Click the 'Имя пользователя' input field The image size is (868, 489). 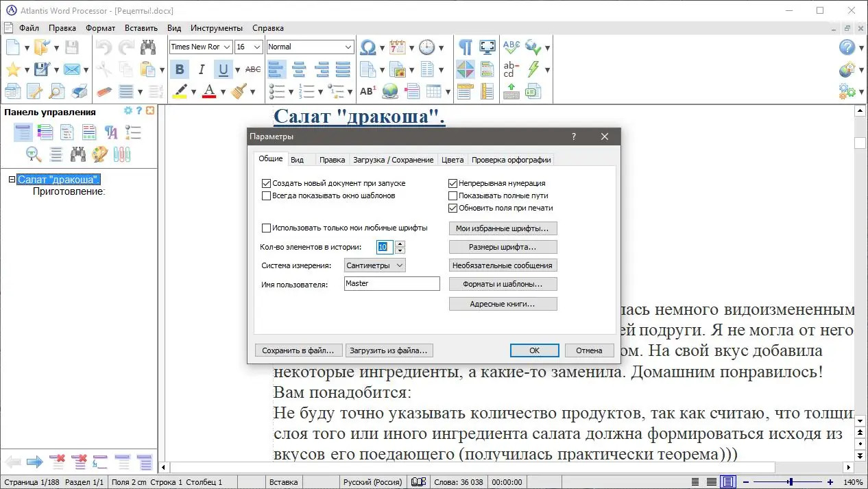(x=391, y=283)
